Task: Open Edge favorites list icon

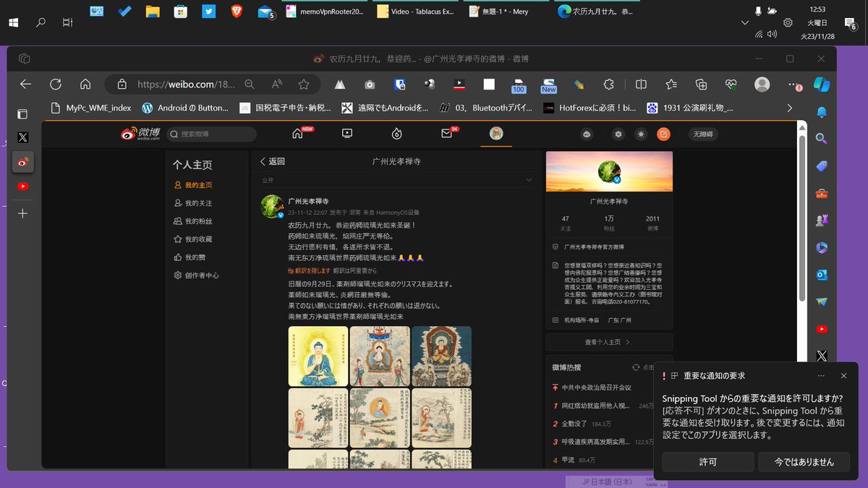Action: click(671, 84)
